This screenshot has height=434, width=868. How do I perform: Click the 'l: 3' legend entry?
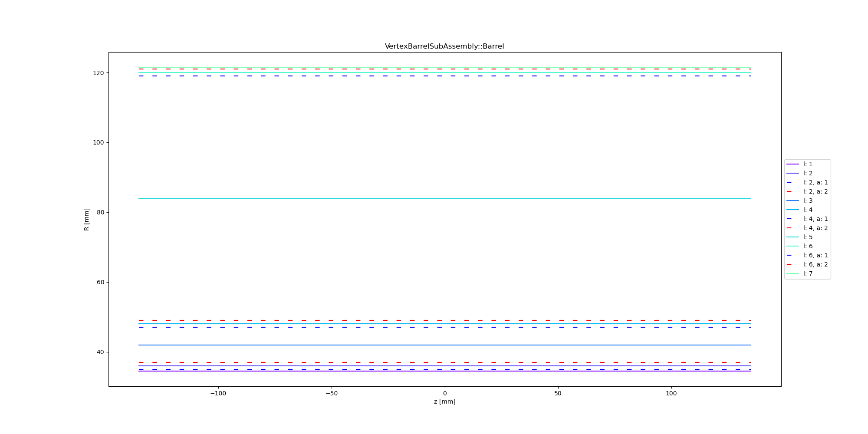coord(808,201)
